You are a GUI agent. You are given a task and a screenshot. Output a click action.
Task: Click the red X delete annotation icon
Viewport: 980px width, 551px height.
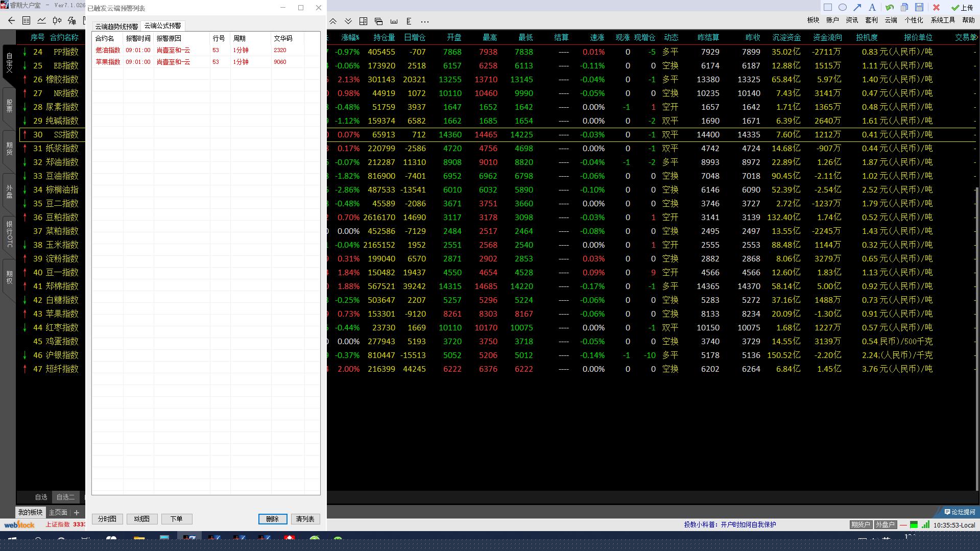(x=936, y=7)
